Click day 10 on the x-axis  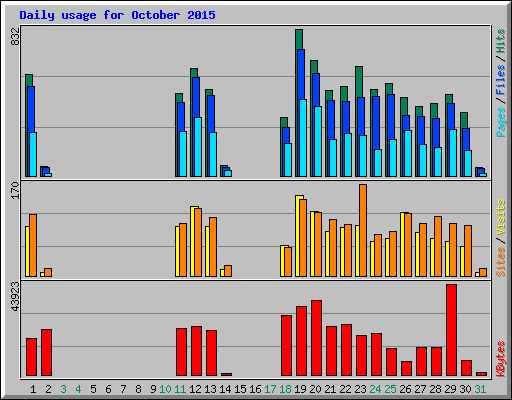(x=165, y=389)
